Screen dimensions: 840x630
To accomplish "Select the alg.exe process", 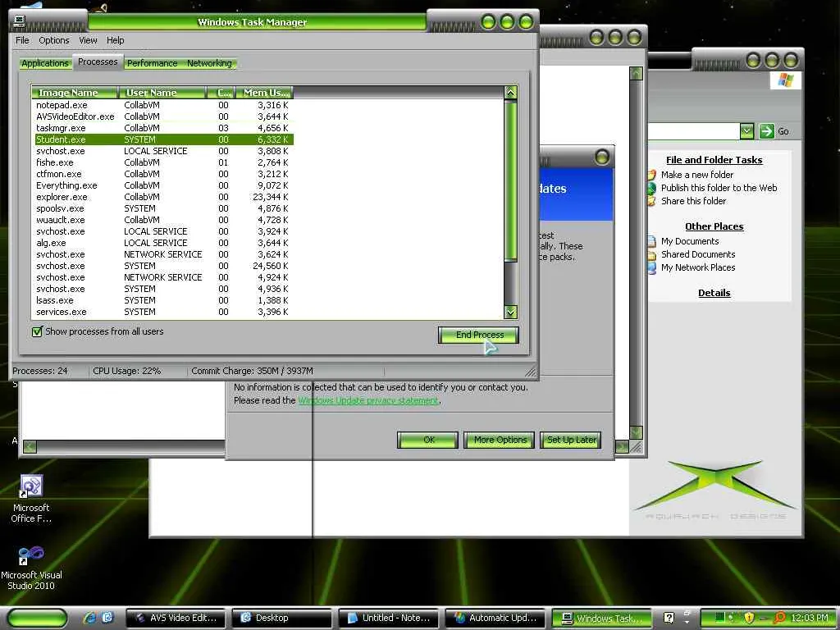I will point(163,243).
